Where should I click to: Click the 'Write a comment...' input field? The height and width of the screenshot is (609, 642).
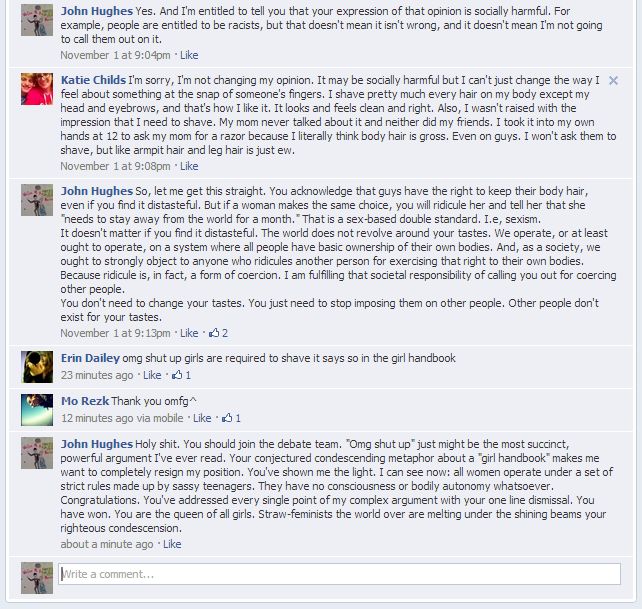tap(339, 574)
